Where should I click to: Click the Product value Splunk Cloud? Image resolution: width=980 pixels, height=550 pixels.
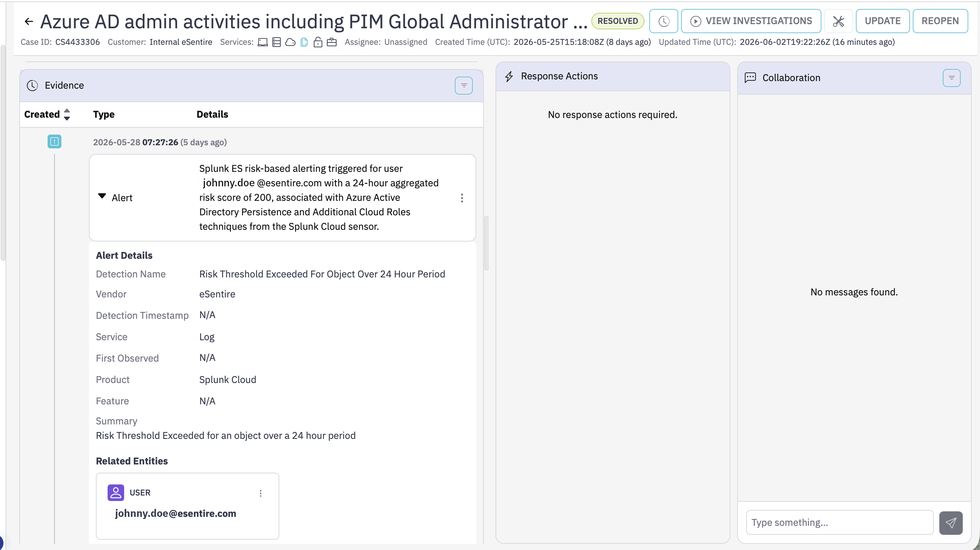(228, 380)
